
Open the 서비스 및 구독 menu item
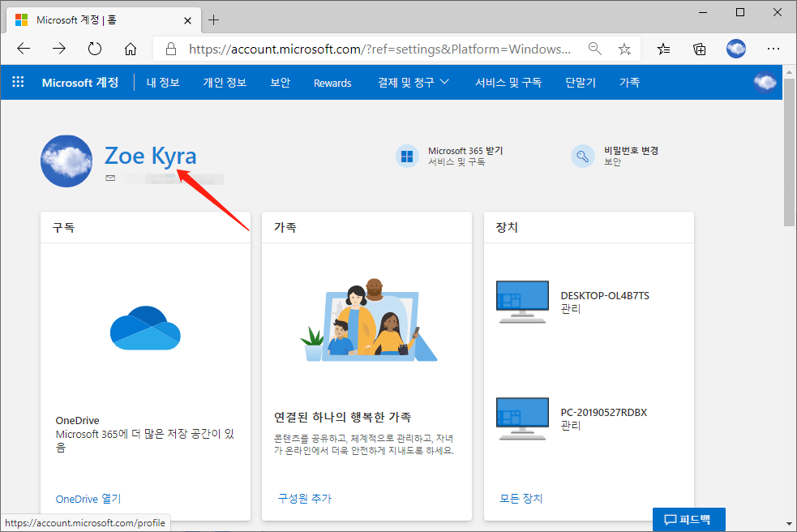pyautogui.click(x=508, y=83)
